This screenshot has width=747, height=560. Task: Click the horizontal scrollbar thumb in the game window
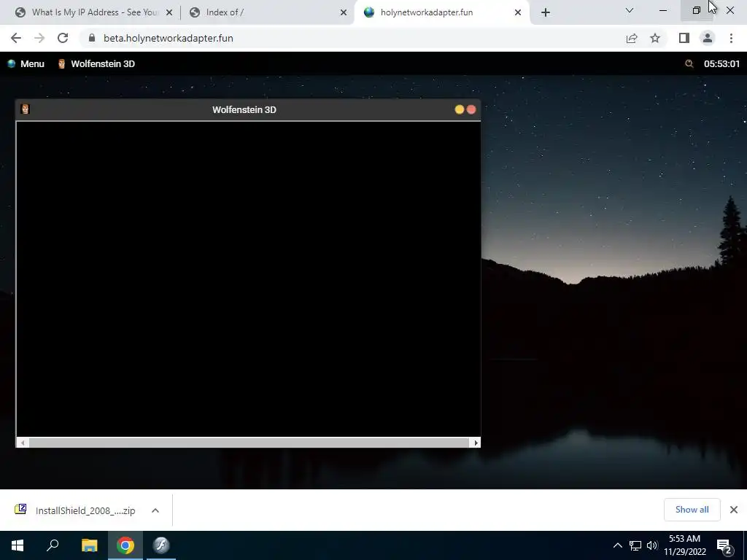(x=249, y=443)
